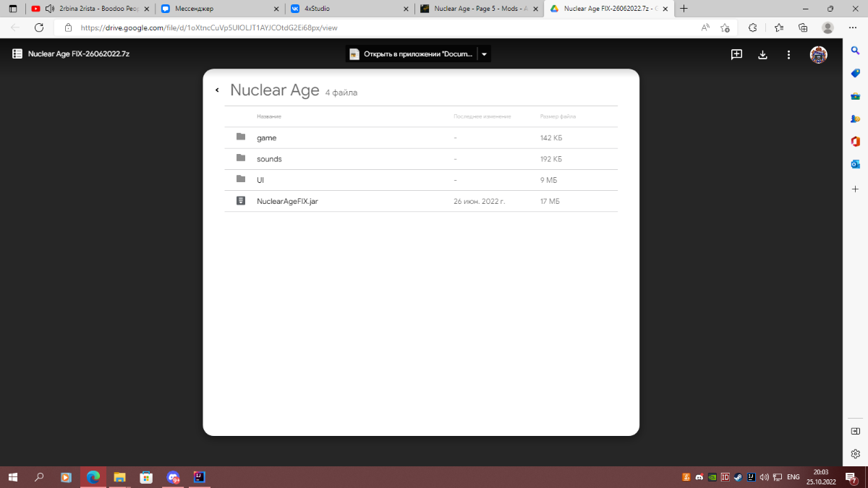
Task: Open the Edge sidebar Shopping tag
Action: click(855, 73)
